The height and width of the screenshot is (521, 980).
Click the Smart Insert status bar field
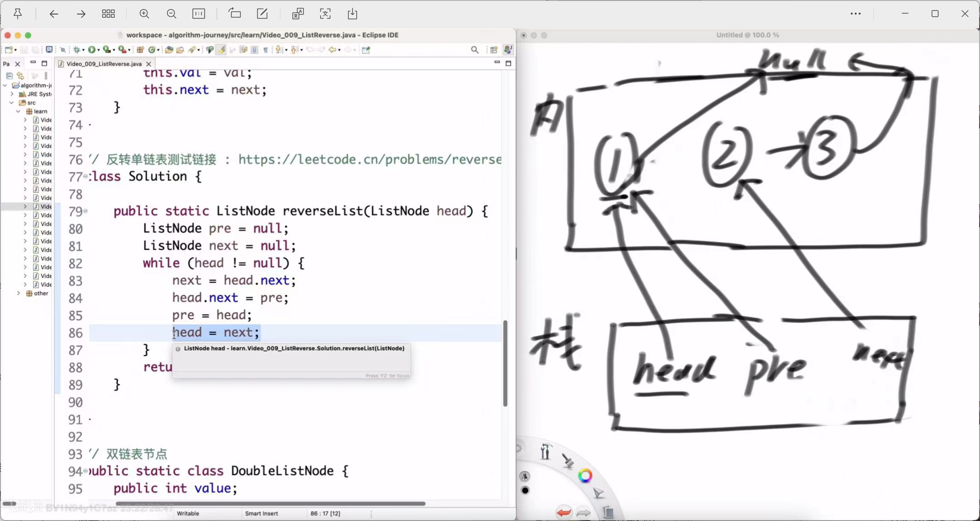pos(261,513)
